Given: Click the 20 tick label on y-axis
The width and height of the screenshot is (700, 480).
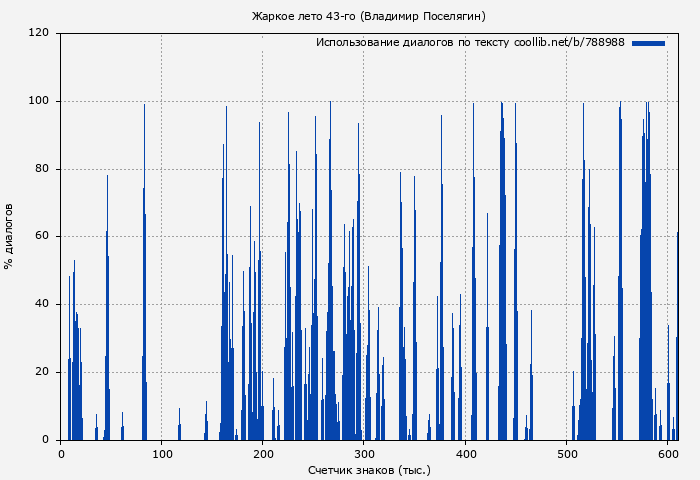Looking at the screenshot, I should click(x=42, y=372).
